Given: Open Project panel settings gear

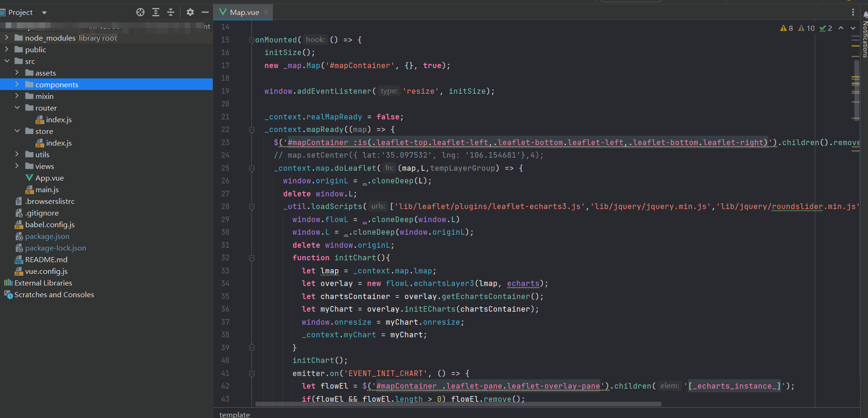Looking at the screenshot, I should pos(190,12).
